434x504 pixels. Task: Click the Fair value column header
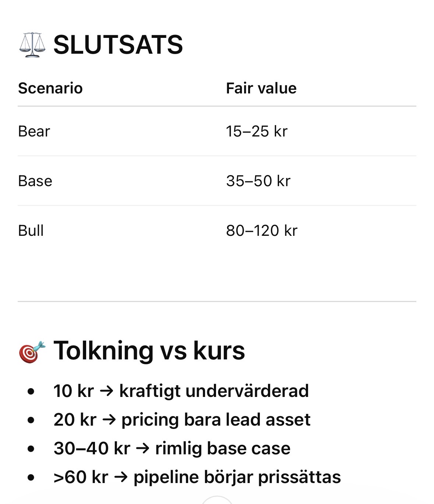coord(261,88)
